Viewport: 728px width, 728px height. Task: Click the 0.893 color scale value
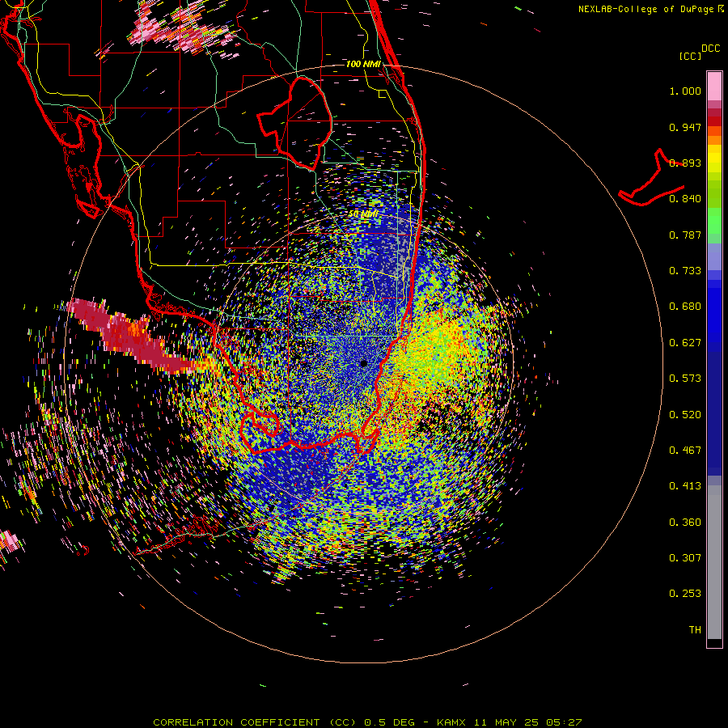(685, 163)
